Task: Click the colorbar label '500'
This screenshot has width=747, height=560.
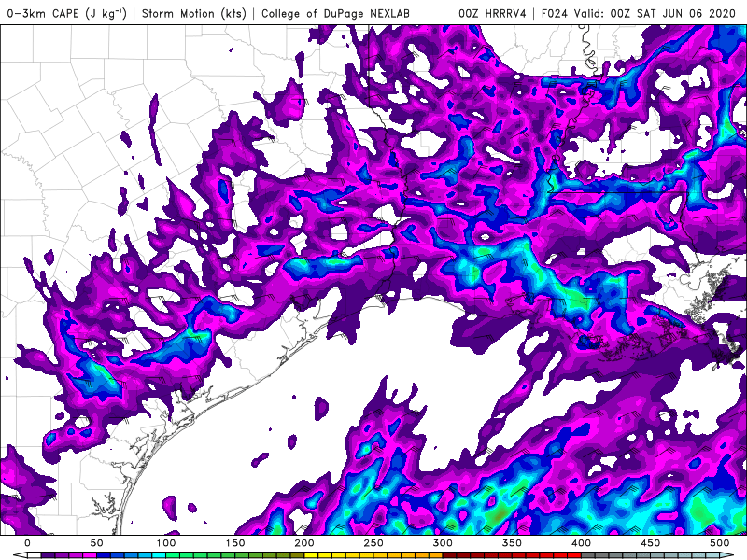Action: (719, 543)
